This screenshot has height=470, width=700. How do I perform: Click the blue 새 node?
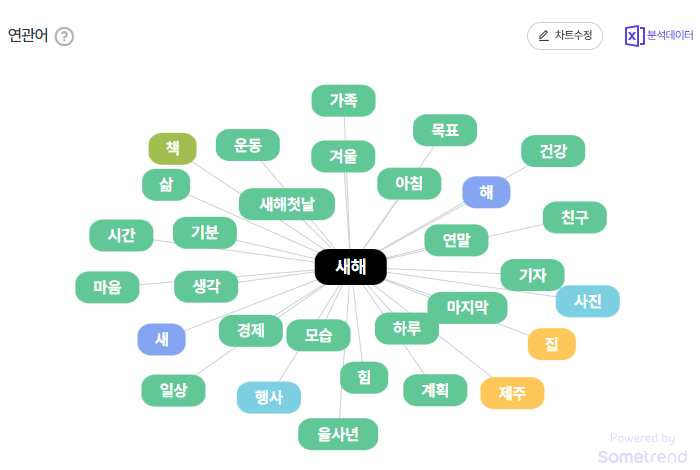pyautogui.click(x=162, y=340)
